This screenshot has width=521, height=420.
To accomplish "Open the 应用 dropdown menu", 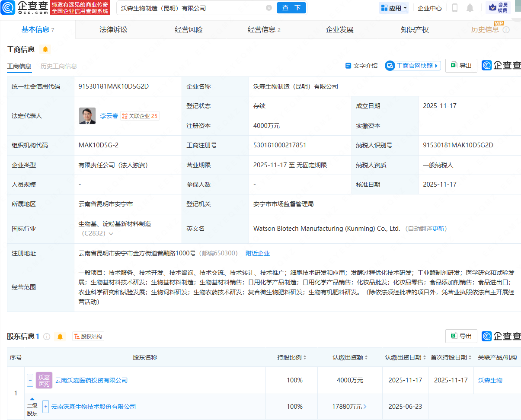I will [394, 8].
